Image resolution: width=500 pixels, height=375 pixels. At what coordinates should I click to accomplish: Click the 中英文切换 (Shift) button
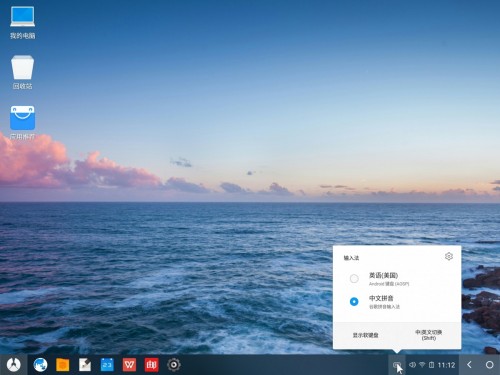429,335
